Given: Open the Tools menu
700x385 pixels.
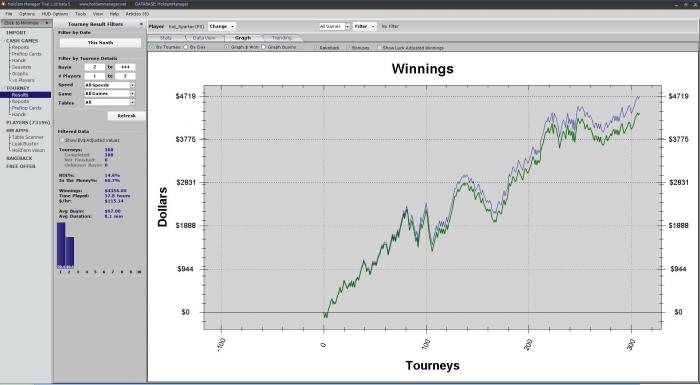Looking at the screenshot, I should point(80,14).
